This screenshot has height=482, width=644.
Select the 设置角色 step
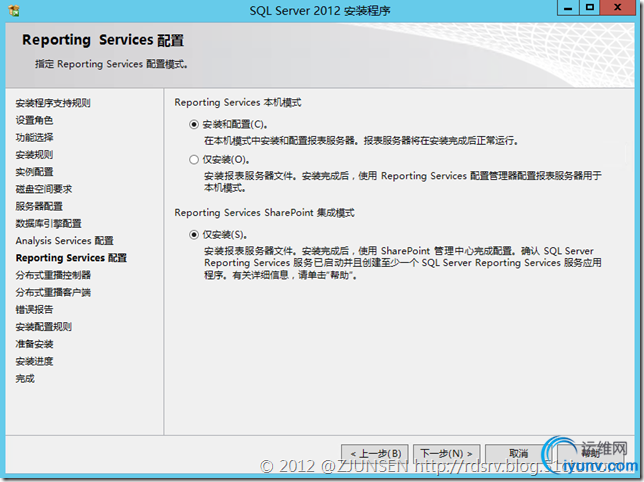tap(34, 120)
